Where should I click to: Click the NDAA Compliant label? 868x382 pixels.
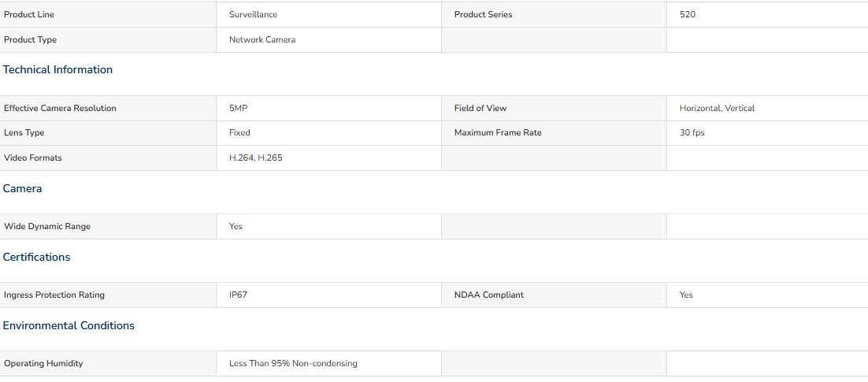tap(489, 295)
